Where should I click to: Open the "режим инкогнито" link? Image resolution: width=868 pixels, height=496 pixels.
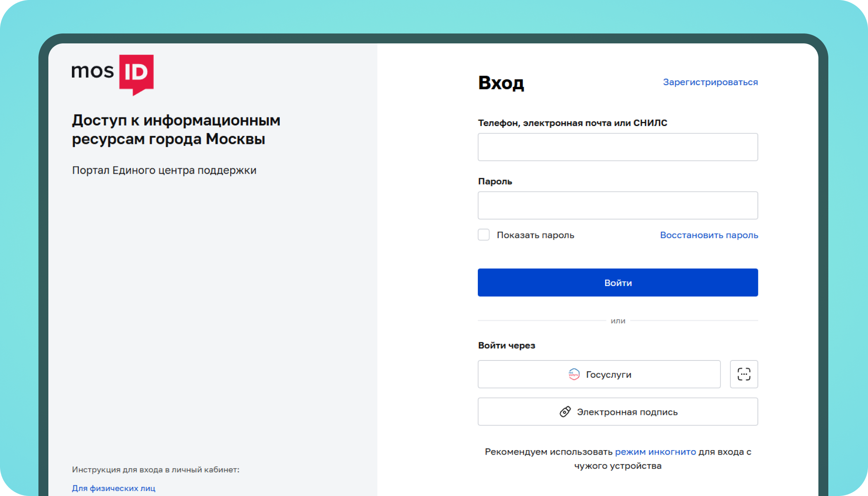tap(655, 452)
